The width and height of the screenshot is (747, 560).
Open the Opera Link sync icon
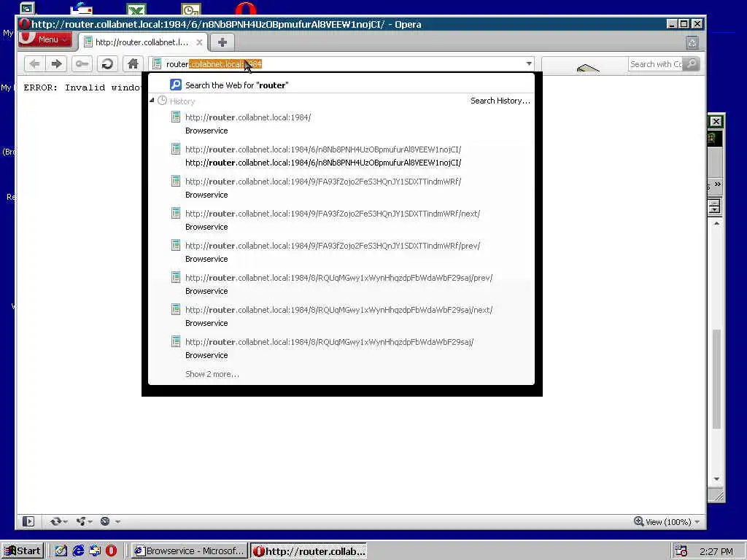tap(55, 521)
